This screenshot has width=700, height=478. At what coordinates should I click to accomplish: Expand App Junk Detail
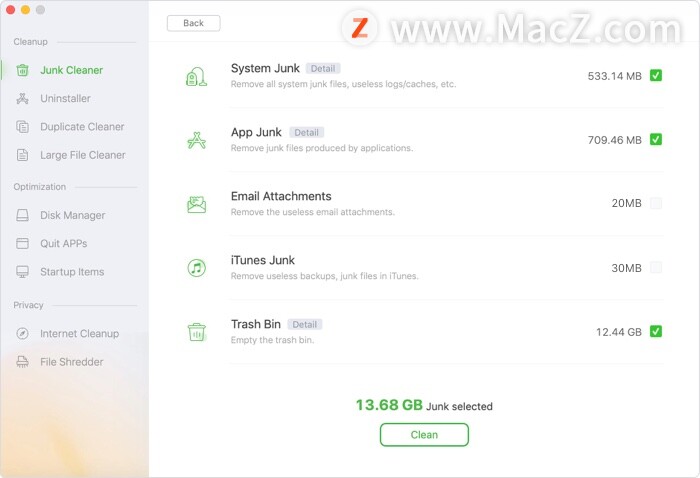[x=306, y=133]
